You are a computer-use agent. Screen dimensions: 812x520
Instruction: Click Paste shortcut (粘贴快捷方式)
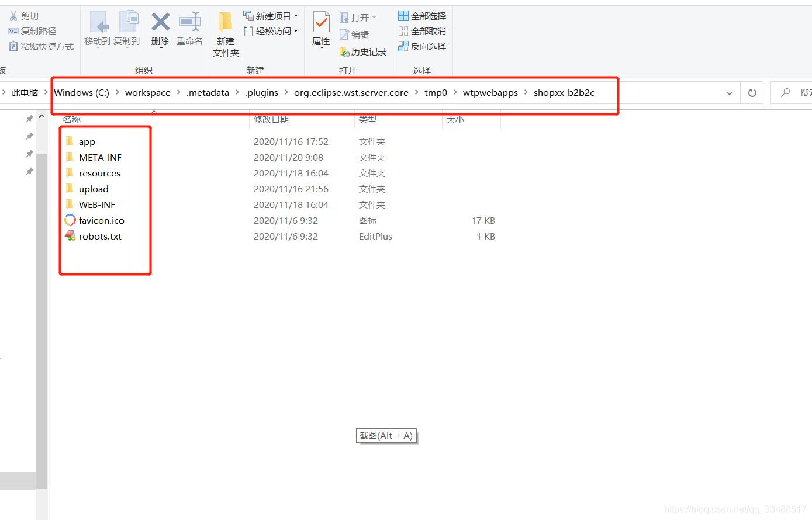coord(42,46)
